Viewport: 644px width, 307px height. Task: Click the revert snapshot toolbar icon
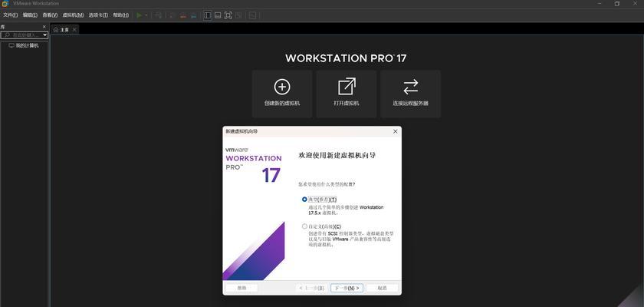click(x=183, y=15)
